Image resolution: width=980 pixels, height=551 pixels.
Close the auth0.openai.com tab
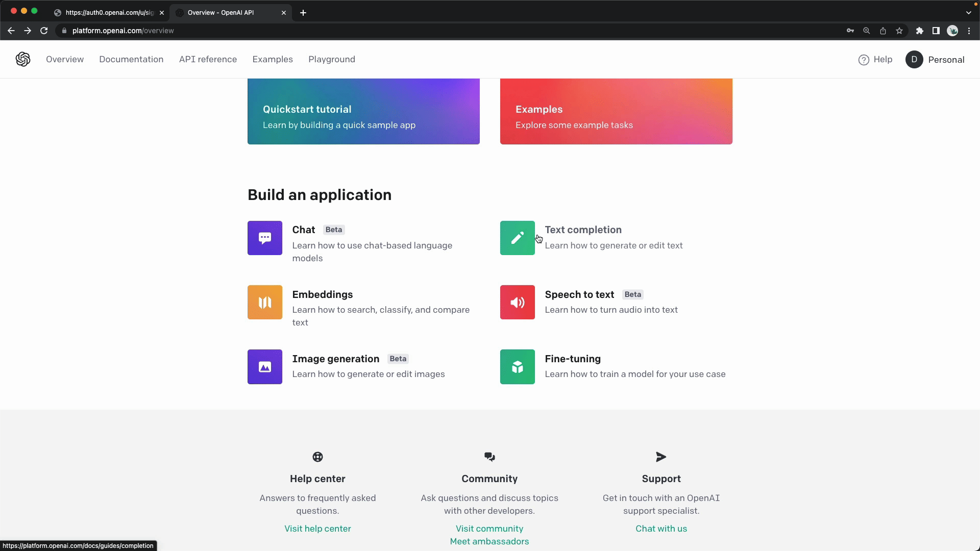tap(162, 13)
